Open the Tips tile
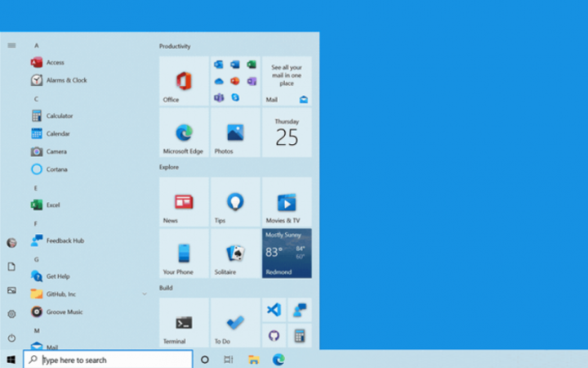 [x=235, y=202]
